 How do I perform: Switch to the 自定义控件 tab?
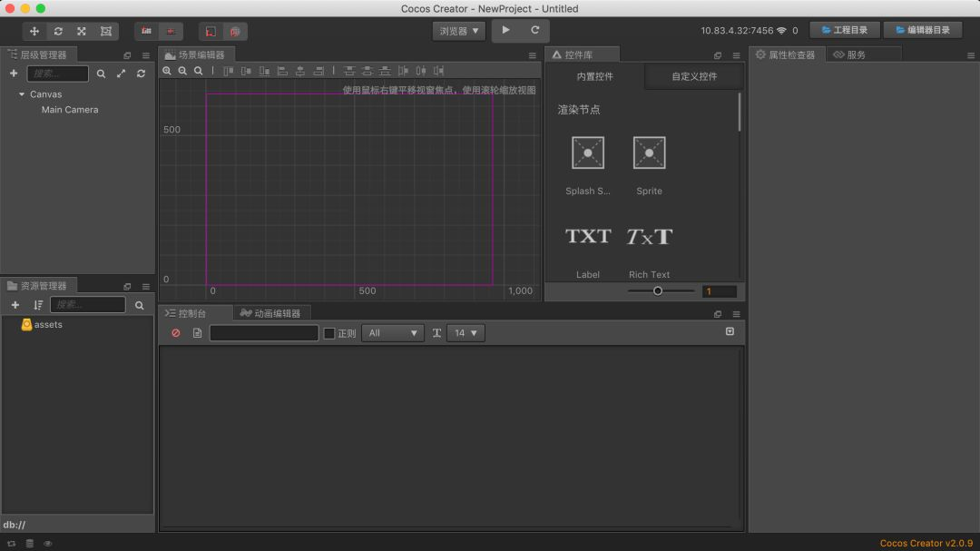pos(694,76)
